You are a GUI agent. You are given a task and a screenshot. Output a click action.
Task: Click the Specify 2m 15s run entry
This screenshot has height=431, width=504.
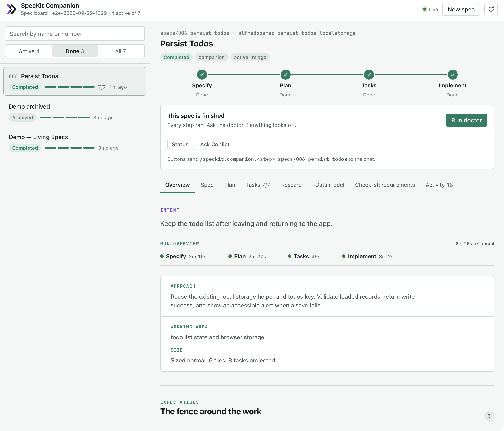pos(183,256)
